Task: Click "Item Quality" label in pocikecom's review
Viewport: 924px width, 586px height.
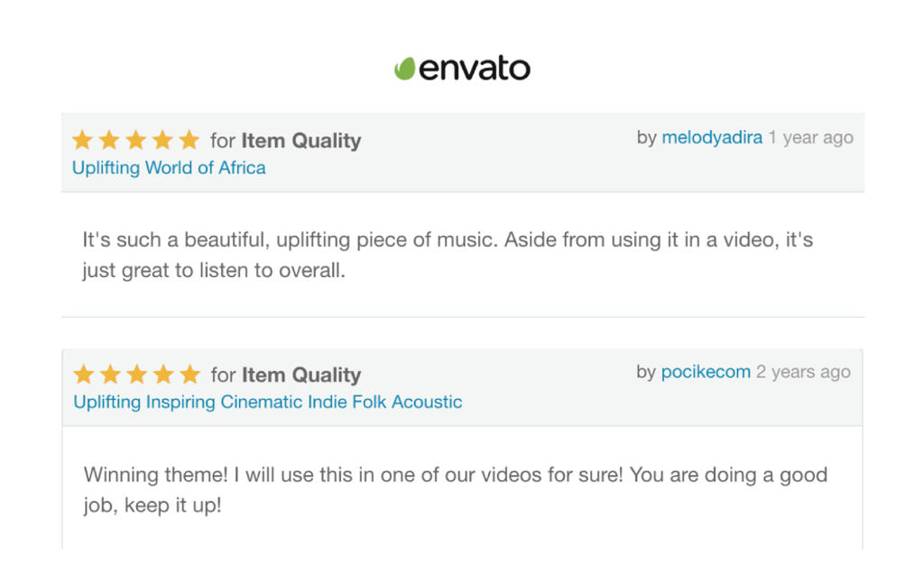Action: tap(300, 375)
